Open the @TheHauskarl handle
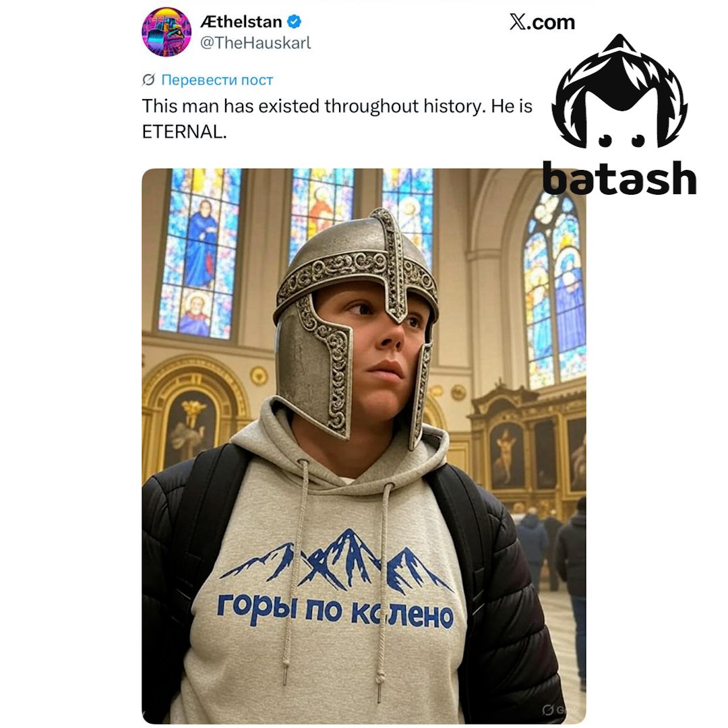 (255, 42)
